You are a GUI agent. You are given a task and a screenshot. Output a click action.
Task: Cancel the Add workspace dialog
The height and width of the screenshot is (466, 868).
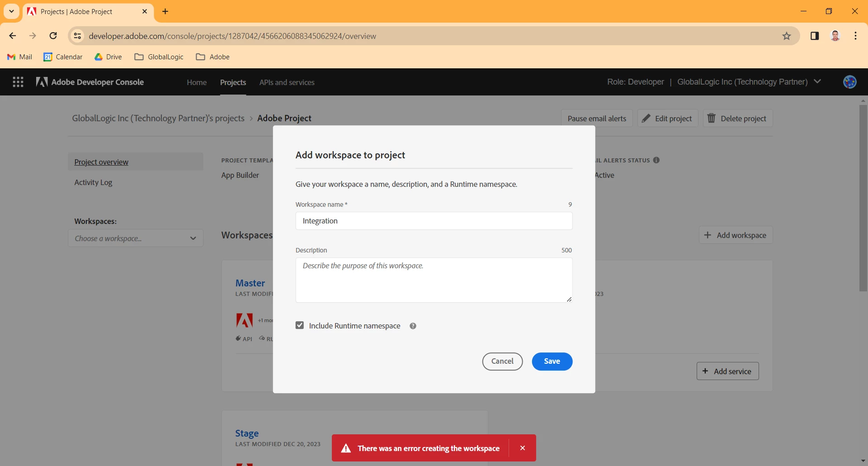pos(502,361)
